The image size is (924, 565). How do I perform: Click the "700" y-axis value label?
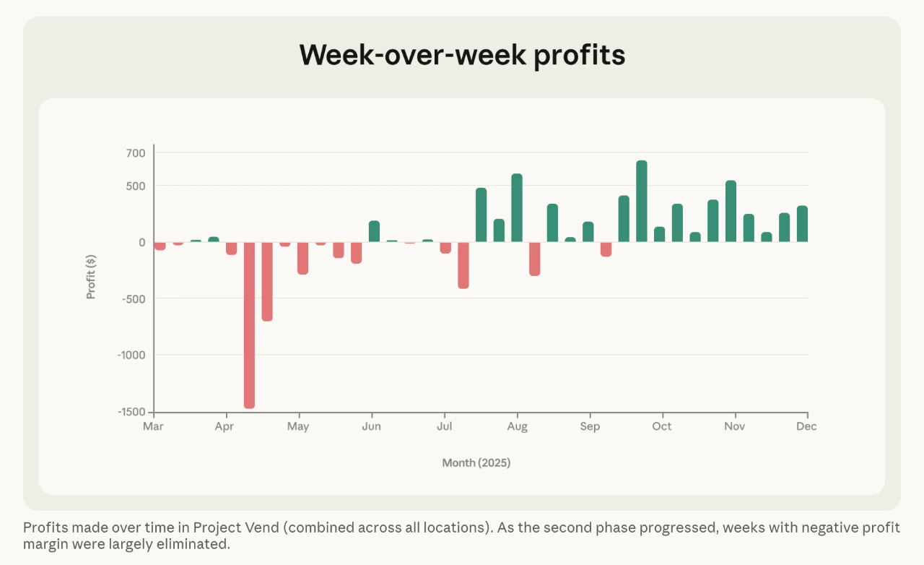click(137, 153)
